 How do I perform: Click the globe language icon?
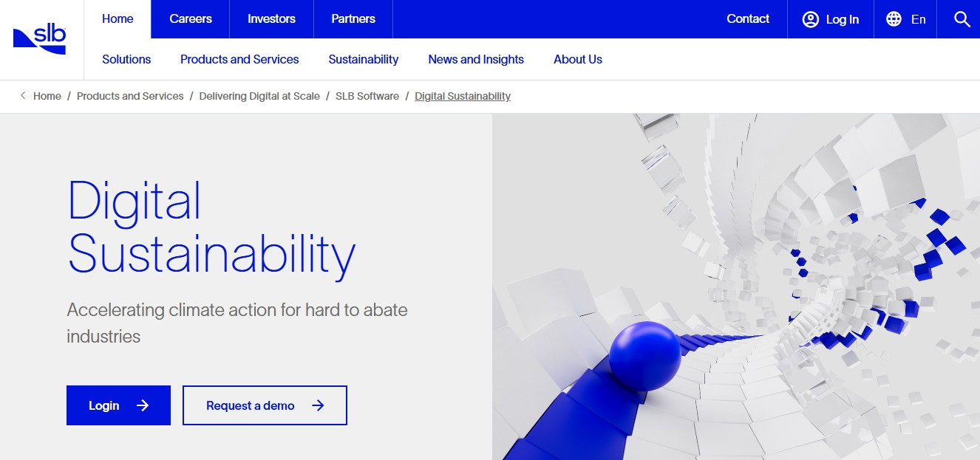(894, 19)
